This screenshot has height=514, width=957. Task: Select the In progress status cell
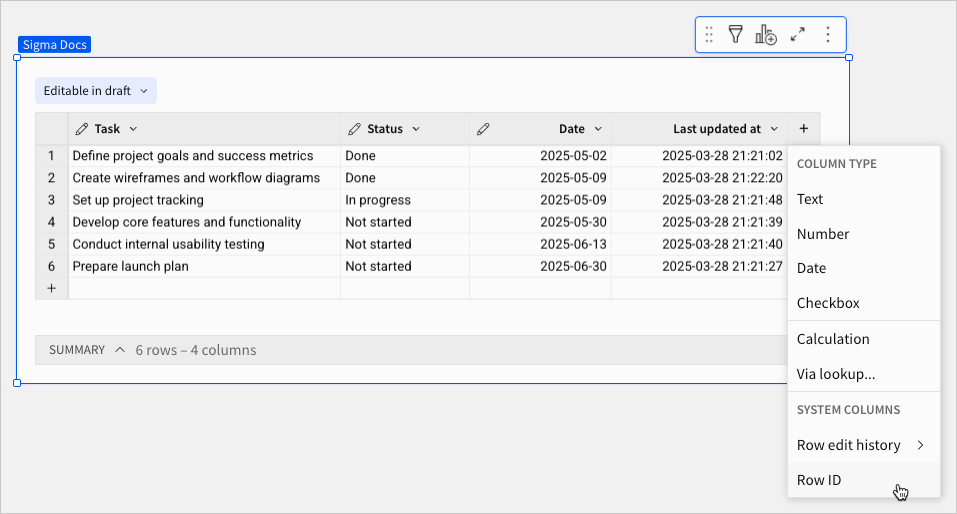[x=378, y=200]
